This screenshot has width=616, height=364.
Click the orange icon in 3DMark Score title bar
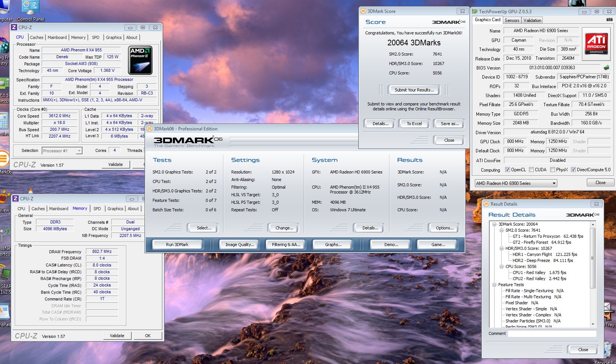pyautogui.click(x=363, y=11)
